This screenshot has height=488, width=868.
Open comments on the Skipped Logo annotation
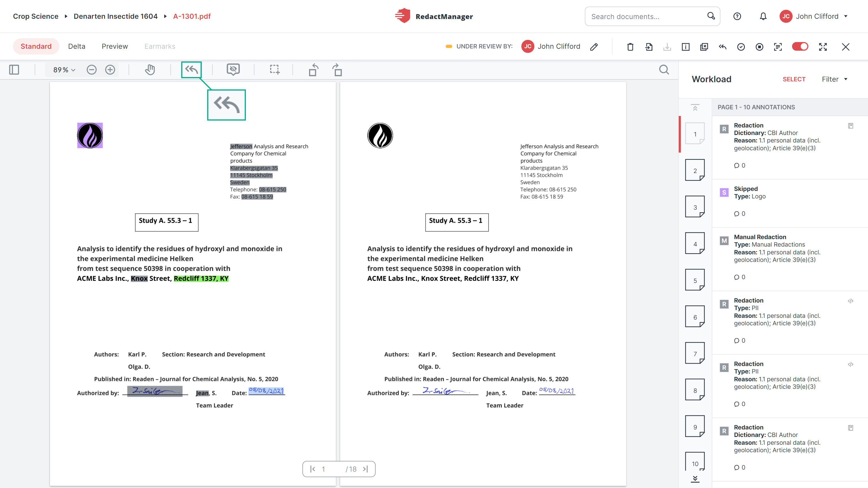click(x=740, y=213)
